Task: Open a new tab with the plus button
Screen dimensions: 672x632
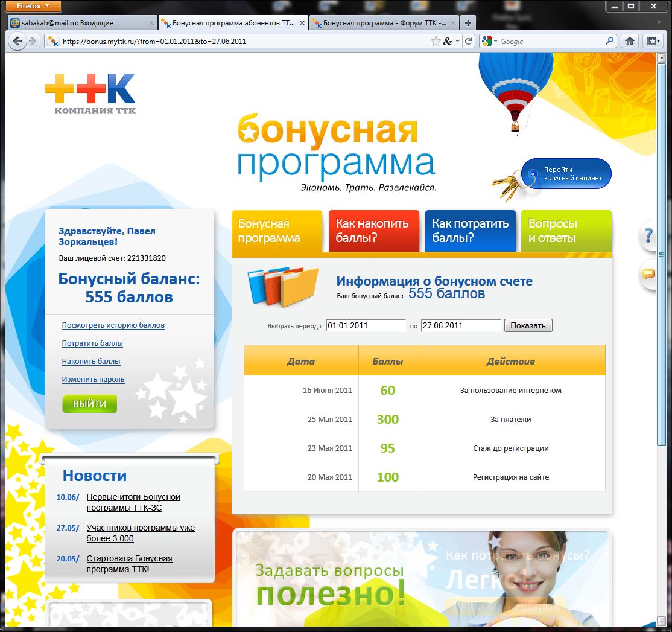Action: click(x=468, y=23)
